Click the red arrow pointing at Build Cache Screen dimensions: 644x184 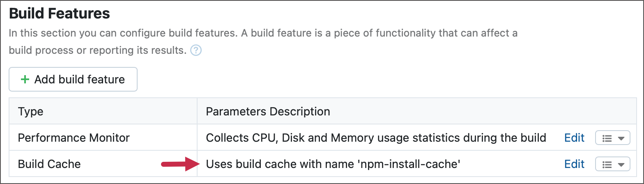tap(179, 164)
